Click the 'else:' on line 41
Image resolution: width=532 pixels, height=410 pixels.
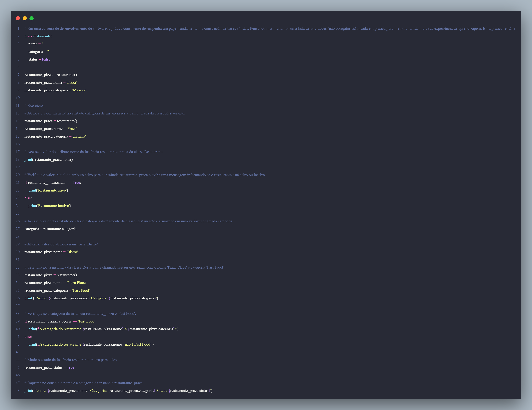[x=28, y=337]
